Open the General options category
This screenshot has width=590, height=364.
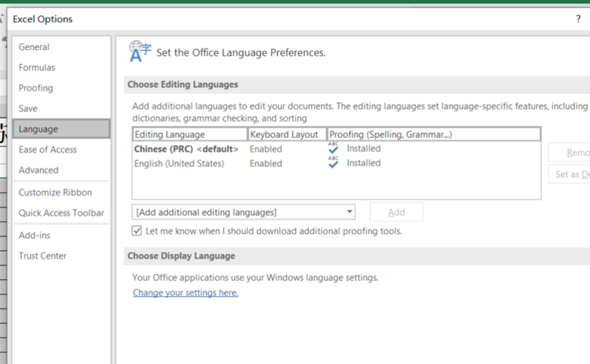point(34,47)
